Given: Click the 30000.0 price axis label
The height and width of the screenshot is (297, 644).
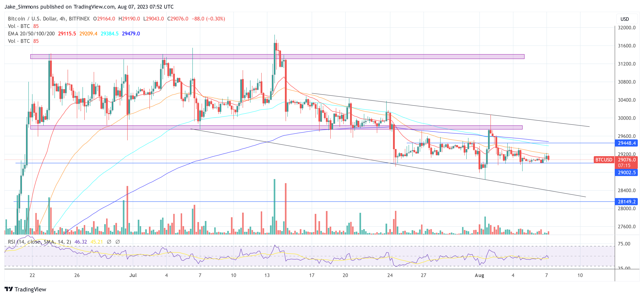Looking at the screenshot, I should 626,118.
